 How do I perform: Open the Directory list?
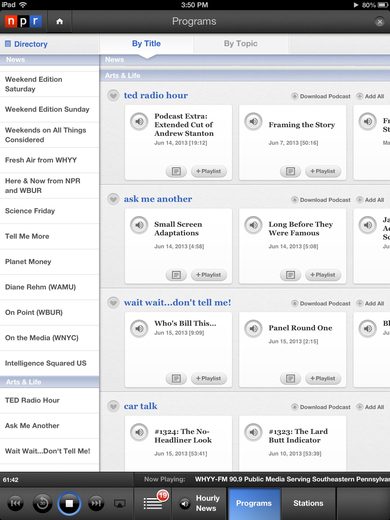click(26, 44)
